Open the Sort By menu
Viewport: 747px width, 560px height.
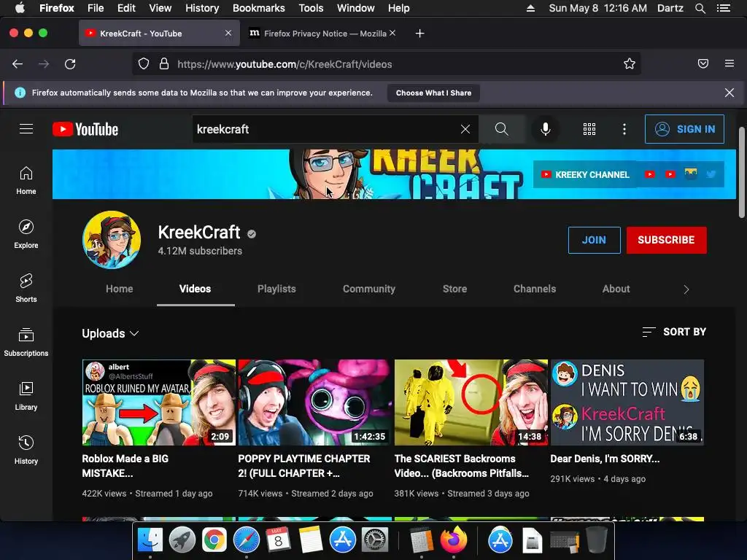pos(673,332)
